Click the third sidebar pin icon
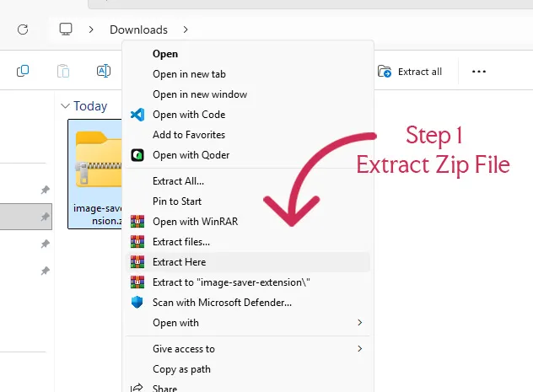Viewport: 533px width, 392px height. tap(46, 244)
